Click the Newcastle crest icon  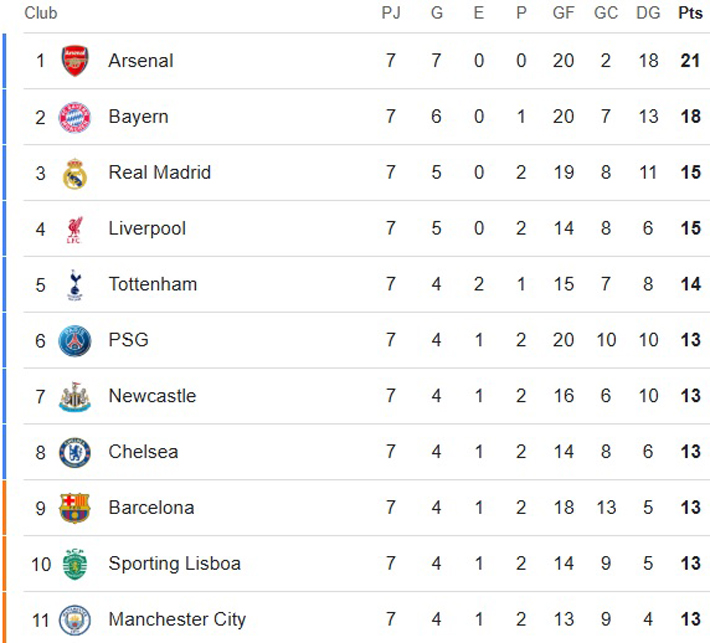point(75,396)
